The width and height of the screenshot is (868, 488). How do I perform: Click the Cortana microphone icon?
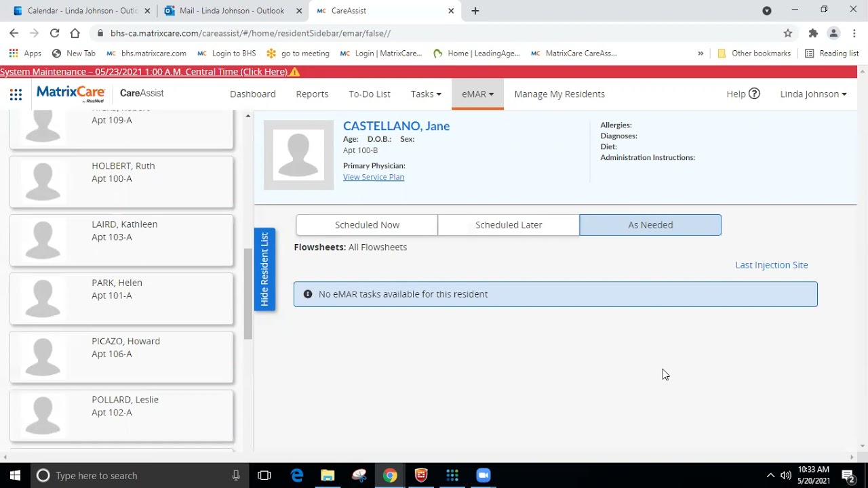(x=236, y=475)
